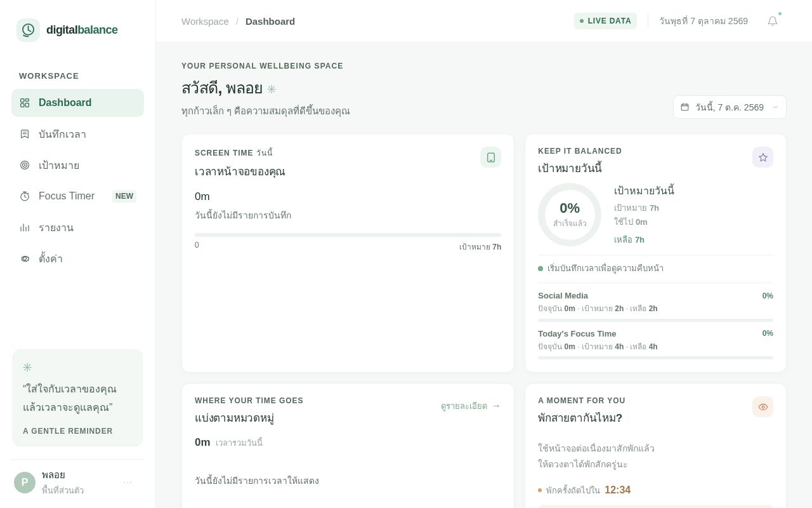812x508 pixels.
Task: Click the screen time phone icon
Action: click(490, 157)
